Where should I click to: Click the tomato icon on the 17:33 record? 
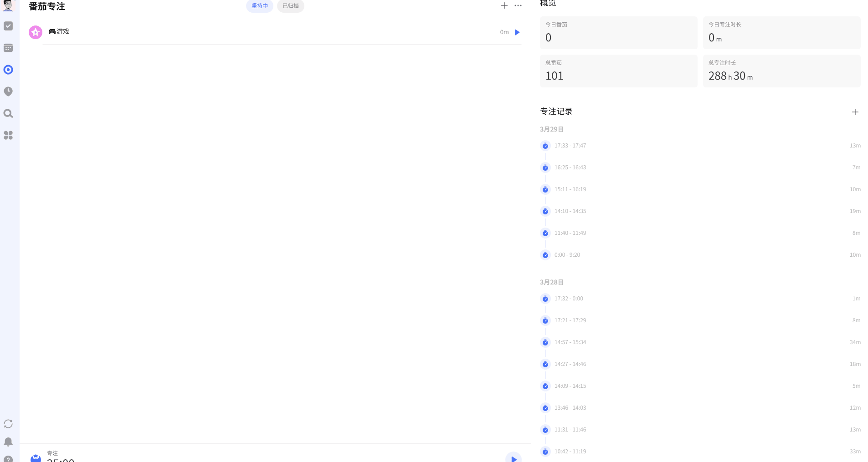click(x=545, y=146)
